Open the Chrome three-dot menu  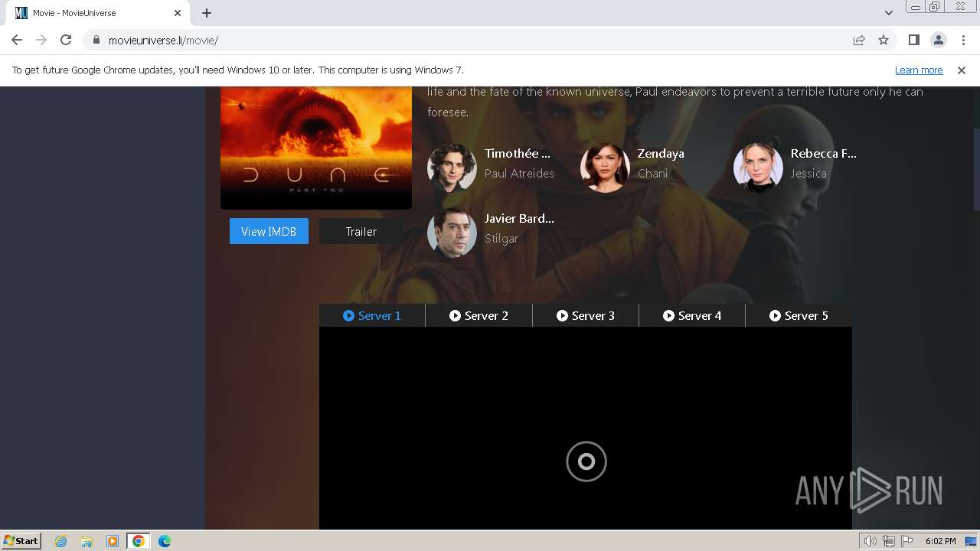click(962, 40)
